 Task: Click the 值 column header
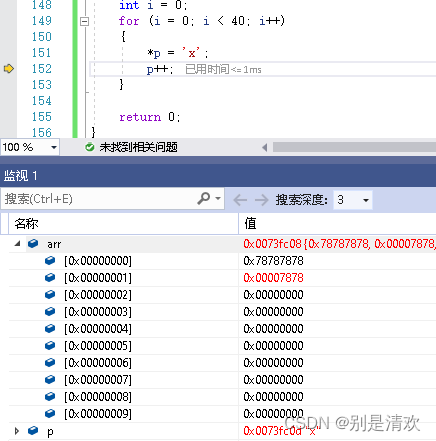pyautogui.click(x=250, y=223)
